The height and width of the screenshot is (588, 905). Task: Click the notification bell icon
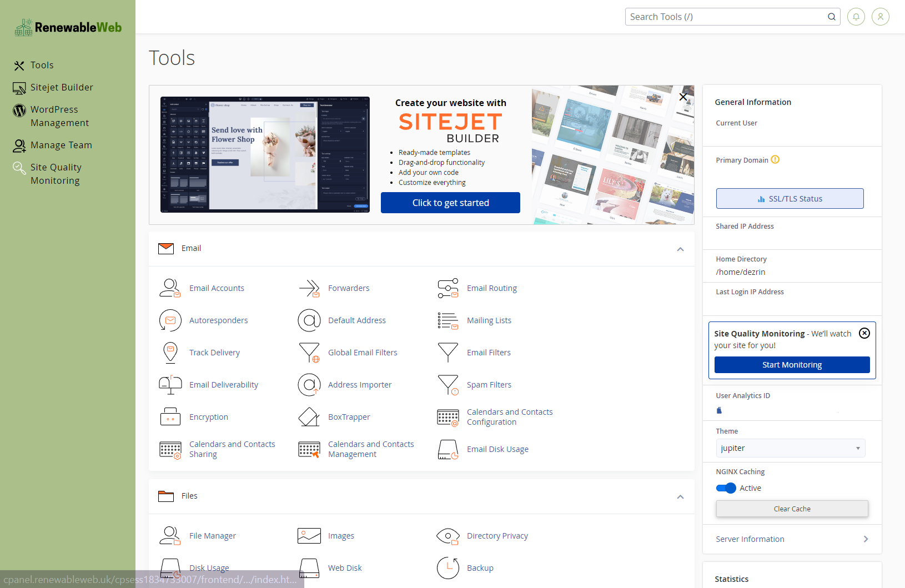pyautogui.click(x=856, y=17)
